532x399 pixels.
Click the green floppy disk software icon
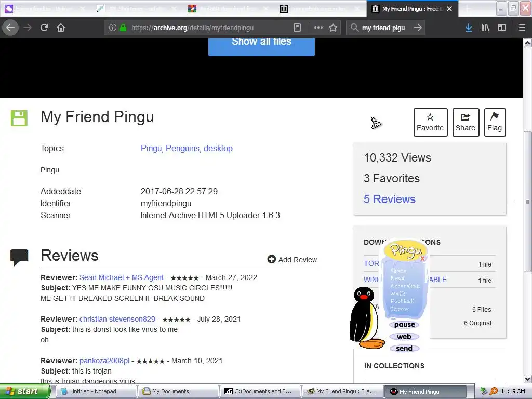(19, 118)
